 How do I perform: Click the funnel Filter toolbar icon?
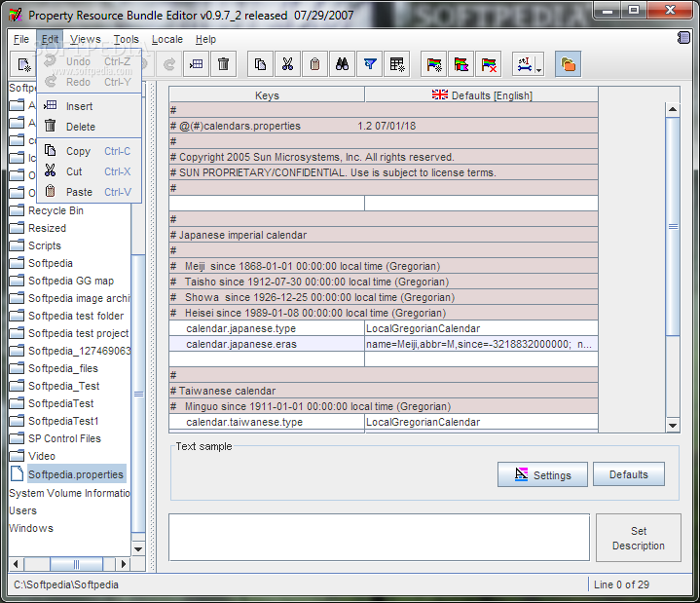tap(370, 64)
